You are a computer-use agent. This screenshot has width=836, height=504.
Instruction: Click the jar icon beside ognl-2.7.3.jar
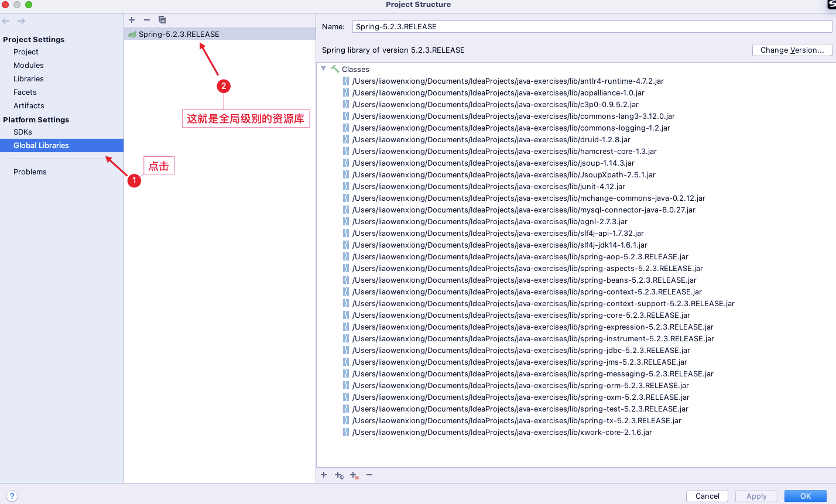click(x=346, y=222)
